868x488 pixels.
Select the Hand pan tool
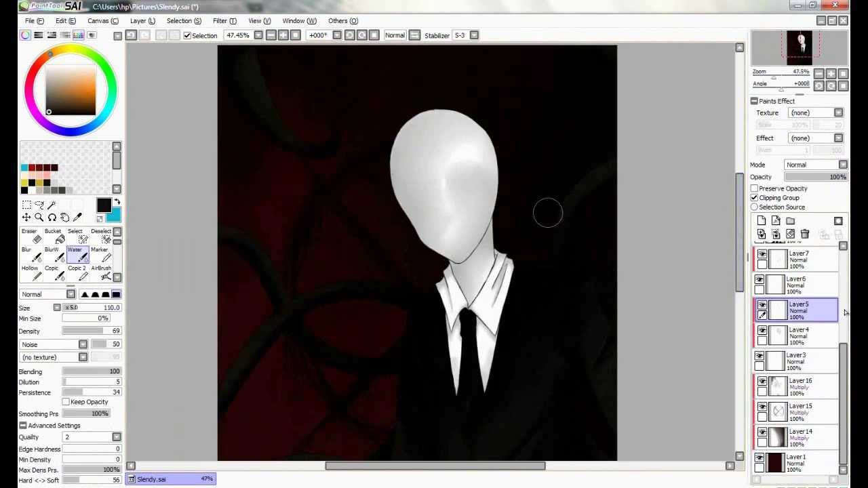coord(64,218)
